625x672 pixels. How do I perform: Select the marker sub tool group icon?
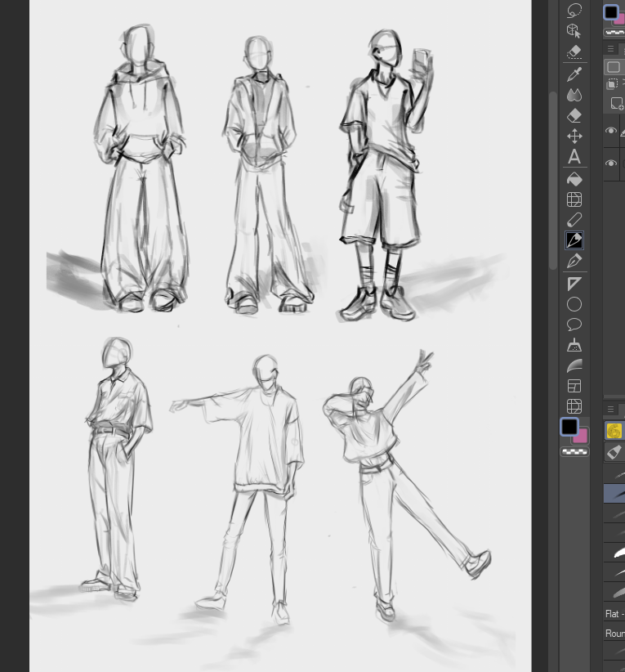(614, 452)
